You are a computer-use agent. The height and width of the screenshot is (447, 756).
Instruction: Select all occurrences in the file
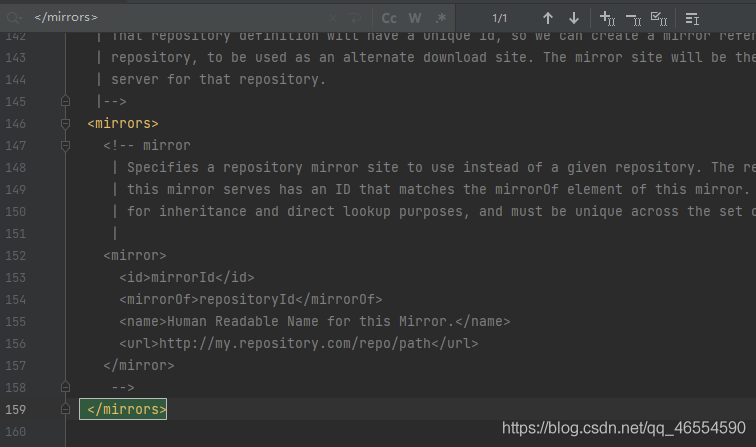[659, 18]
